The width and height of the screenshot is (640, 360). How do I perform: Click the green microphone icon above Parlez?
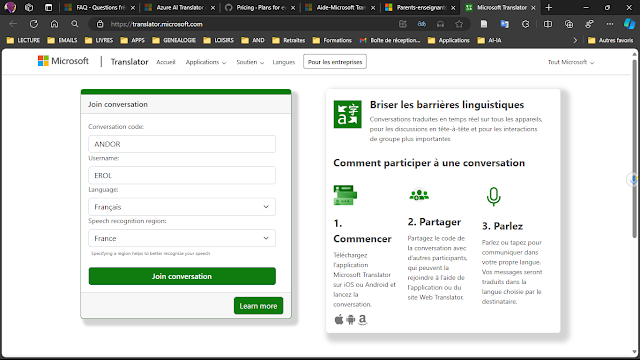click(x=493, y=197)
